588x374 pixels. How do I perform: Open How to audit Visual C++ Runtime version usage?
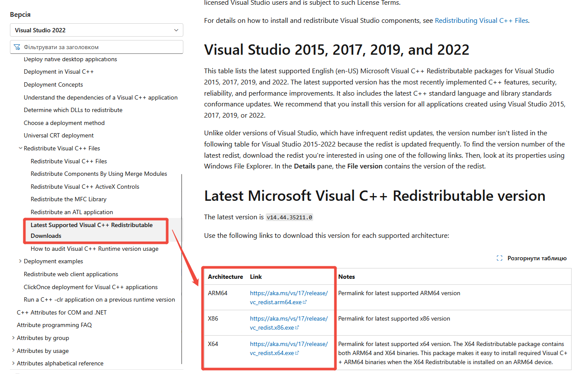pos(94,249)
